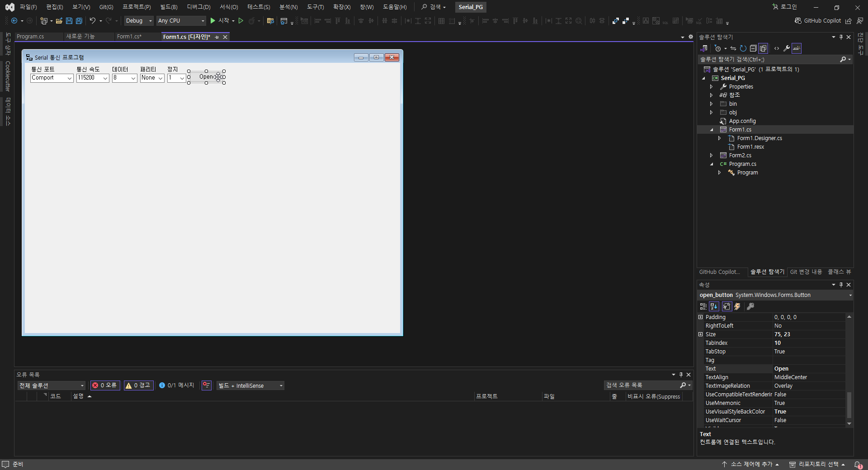Open the open_button object selector dropdown
868x470 pixels.
[x=850, y=296]
